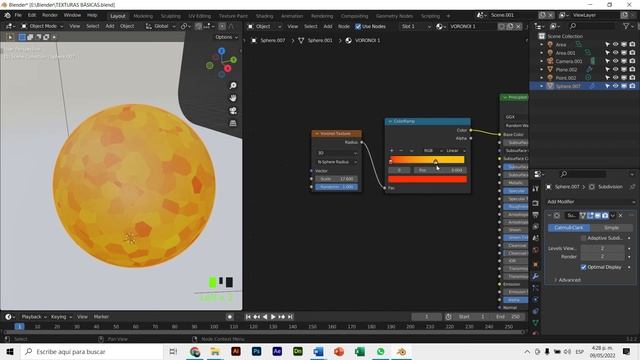Click the Windows taskbar search box
This screenshot has width=640, height=360.
tap(93, 351)
